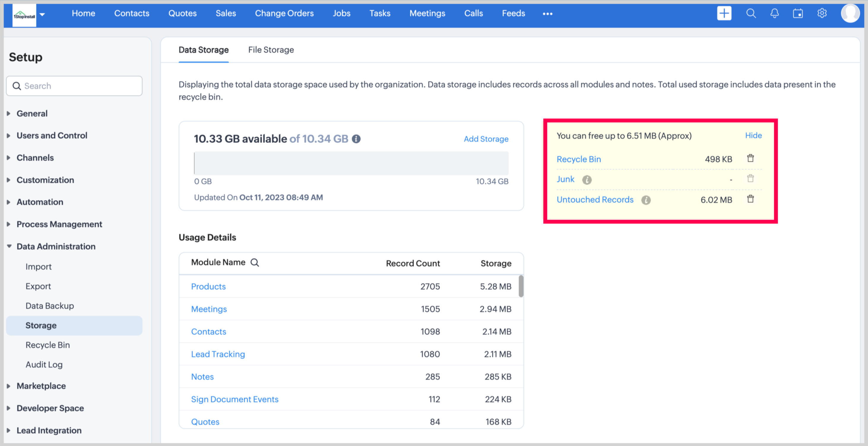This screenshot has width=868, height=446.
Task: Click the Junk info icon
Action: point(587,180)
